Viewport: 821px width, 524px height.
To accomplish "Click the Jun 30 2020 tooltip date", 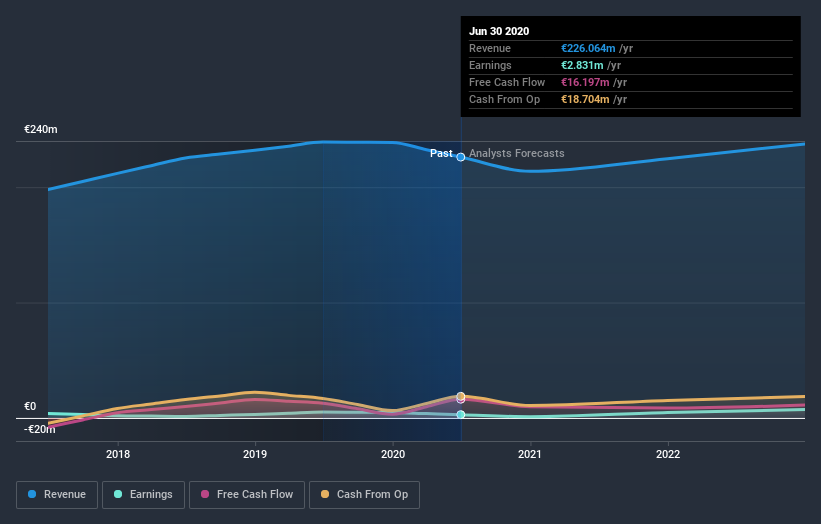I will point(499,31).
